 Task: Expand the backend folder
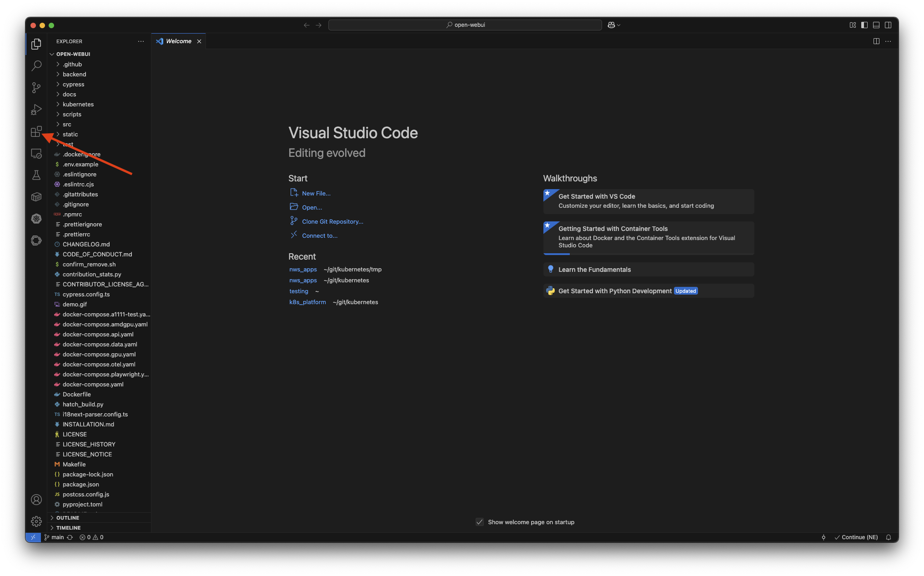pyautogui.click(x=99, y=74)
